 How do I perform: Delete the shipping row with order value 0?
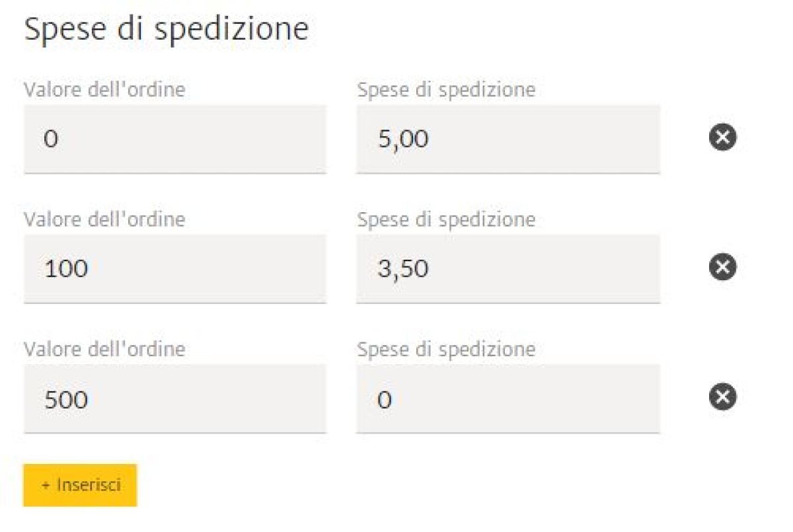pos(723,137)
